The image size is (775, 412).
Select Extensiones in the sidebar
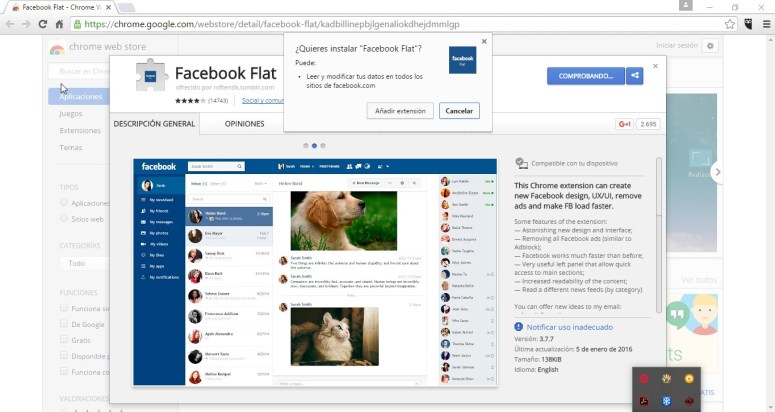tap(80, 130)
